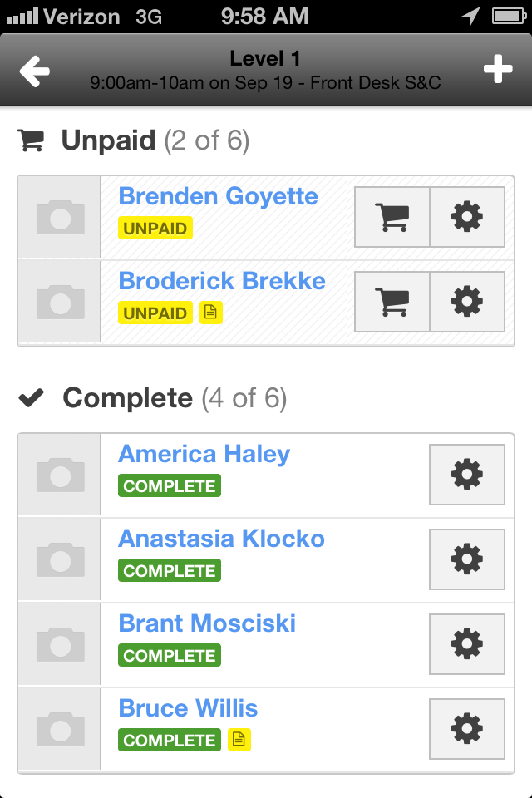Select the Brant Mosciski name link

[x=207, y=623]
